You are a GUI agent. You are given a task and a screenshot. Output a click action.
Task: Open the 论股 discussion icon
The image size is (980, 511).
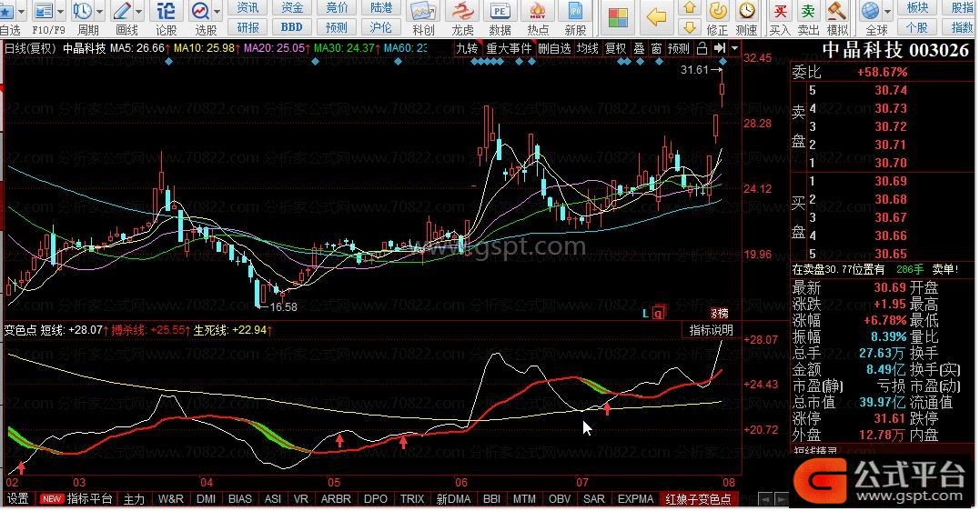pos(166,11)
